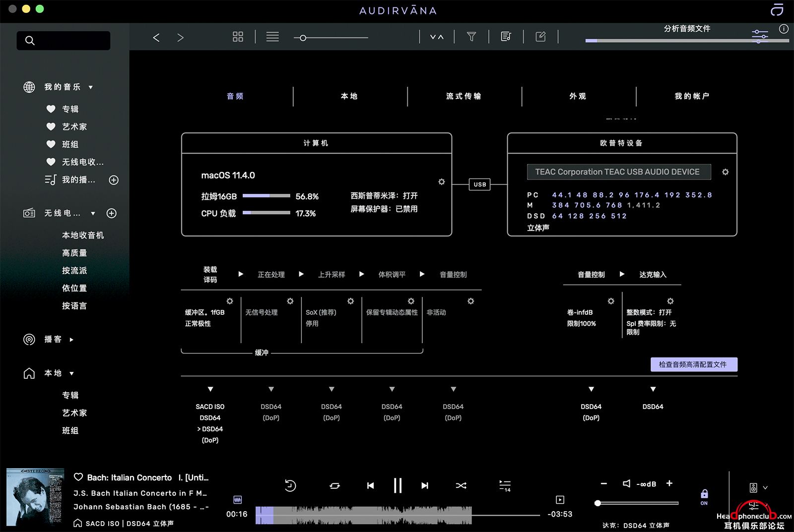Click the info circle icon at top right
The height and width of the screenshot is (532, 794).
784,29
